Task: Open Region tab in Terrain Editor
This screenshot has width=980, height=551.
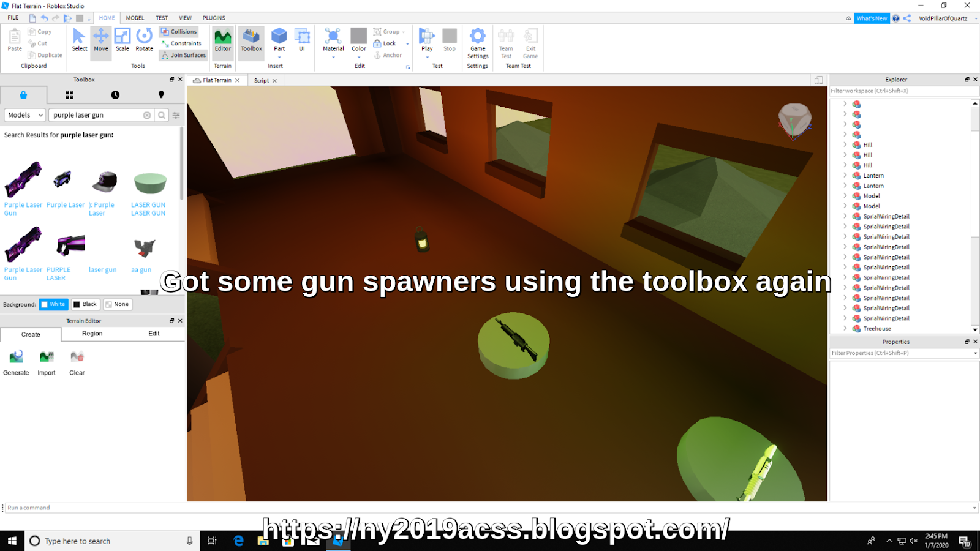Action: tap(92, 334)
